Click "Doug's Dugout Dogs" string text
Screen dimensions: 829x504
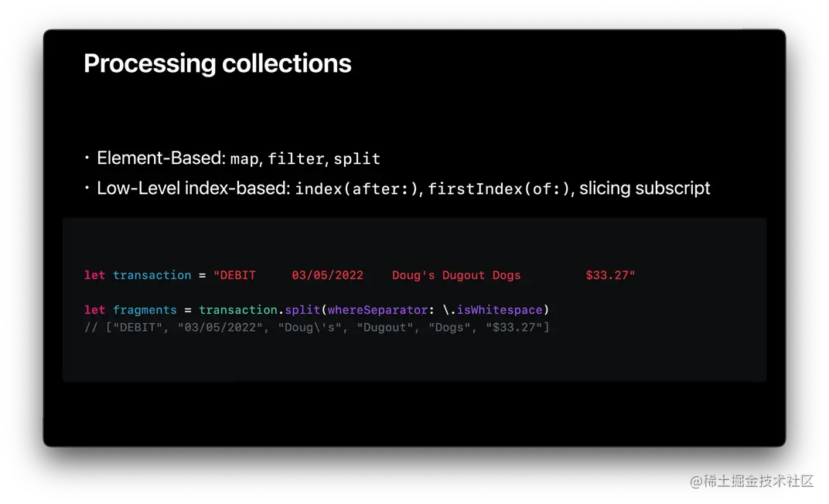tap(456, 275)
